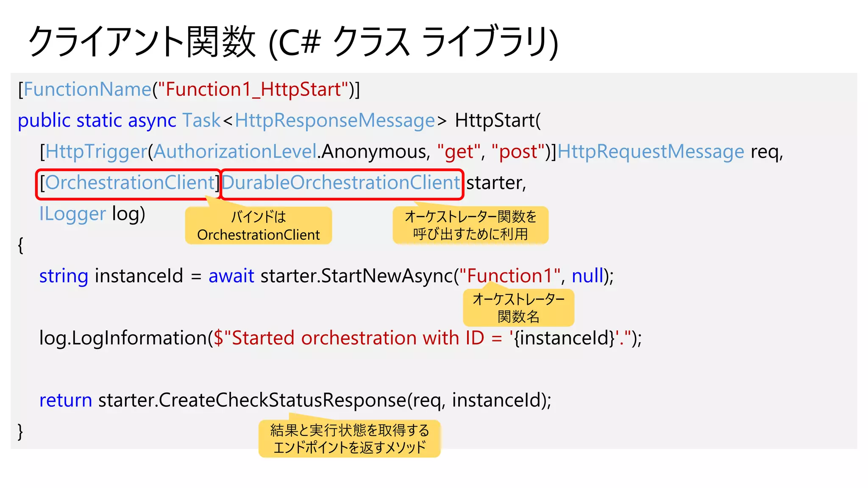
Task: Click the Anonymous enum value
Action: point(374,152)
